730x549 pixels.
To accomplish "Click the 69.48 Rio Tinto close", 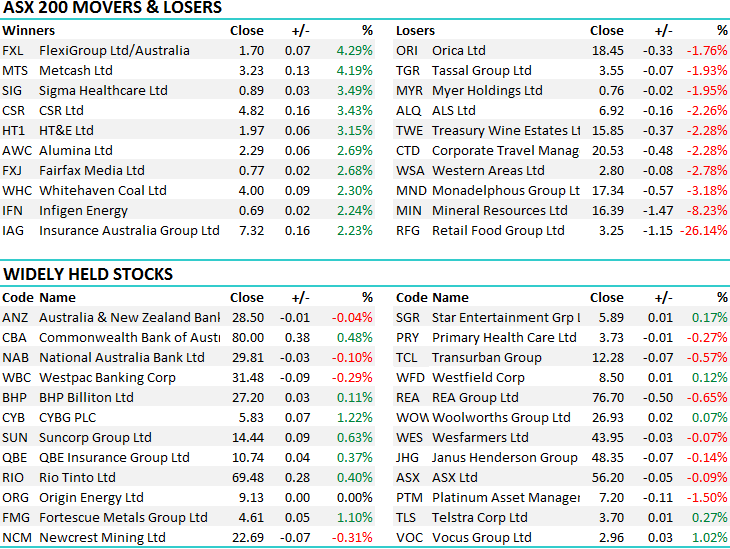I will pyautogui.click(x=248, y=478).
